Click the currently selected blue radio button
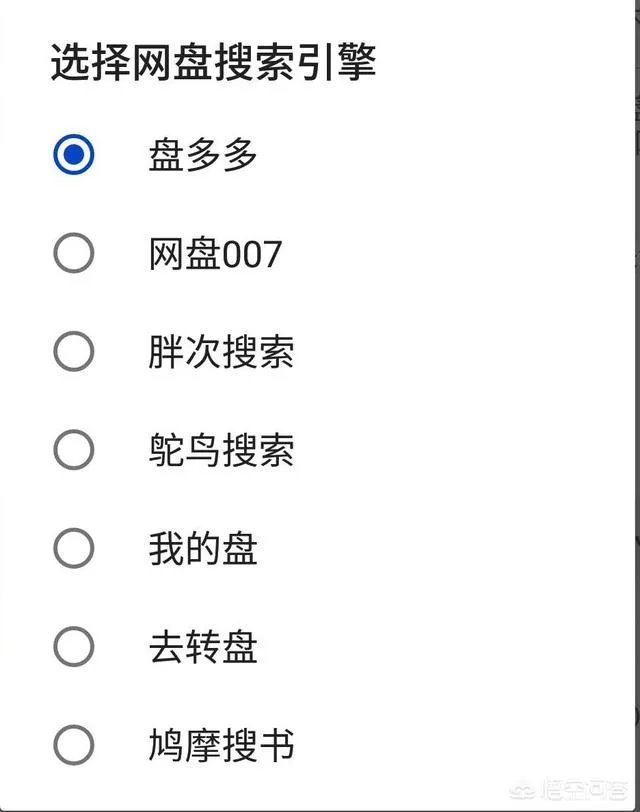Screen dimensions: 640x812 click(x=70, y=155)
